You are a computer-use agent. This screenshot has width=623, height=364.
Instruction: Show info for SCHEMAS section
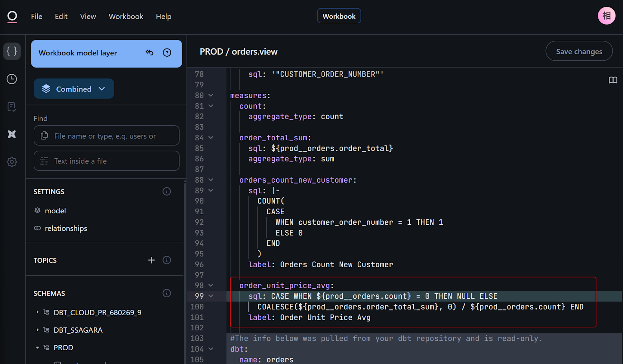[x=167, y=293]
